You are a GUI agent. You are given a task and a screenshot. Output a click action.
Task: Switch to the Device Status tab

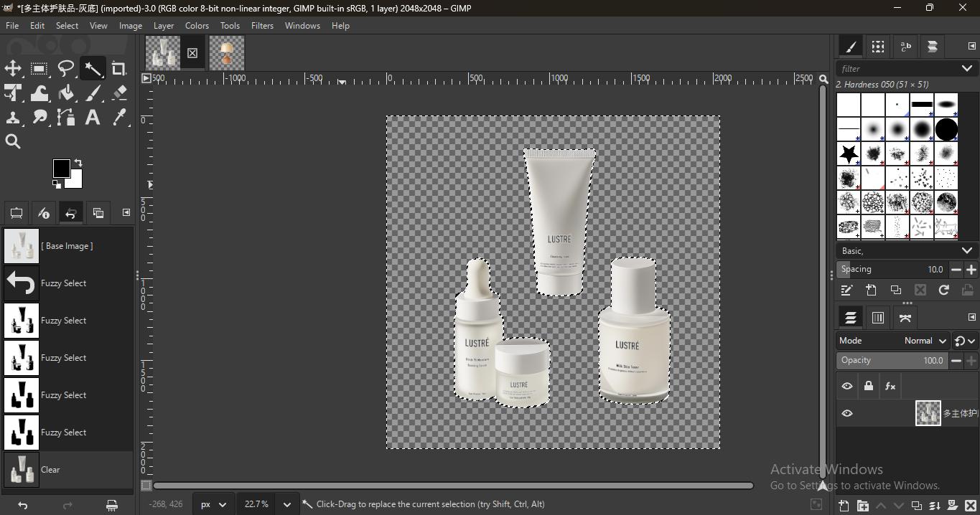point(44,213)
